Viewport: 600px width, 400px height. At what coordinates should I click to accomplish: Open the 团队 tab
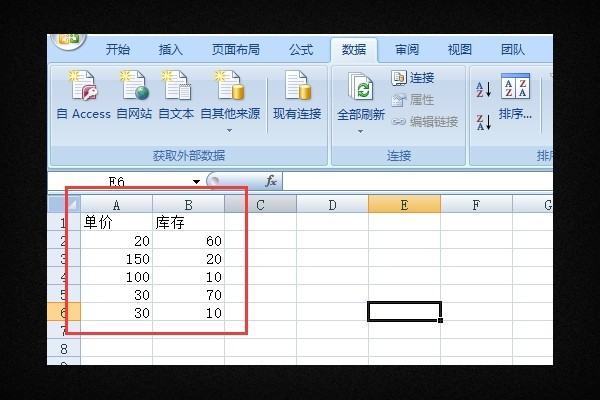513,49
